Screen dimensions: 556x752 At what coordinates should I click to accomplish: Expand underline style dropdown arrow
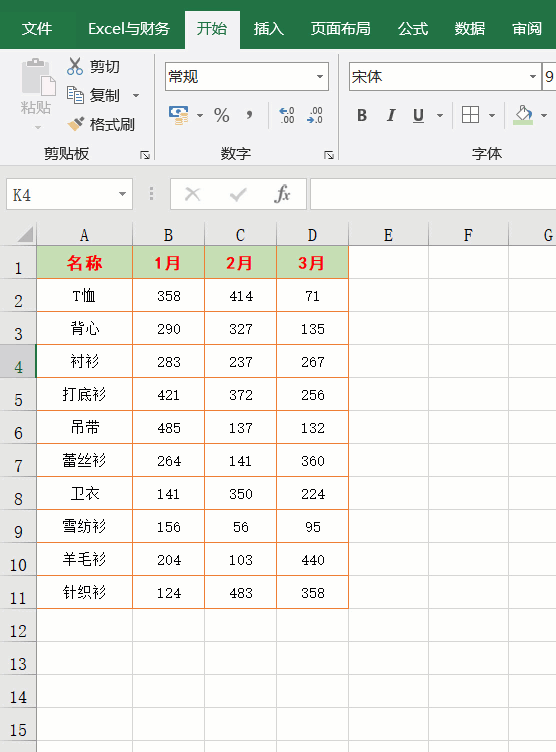click(439, 116)
